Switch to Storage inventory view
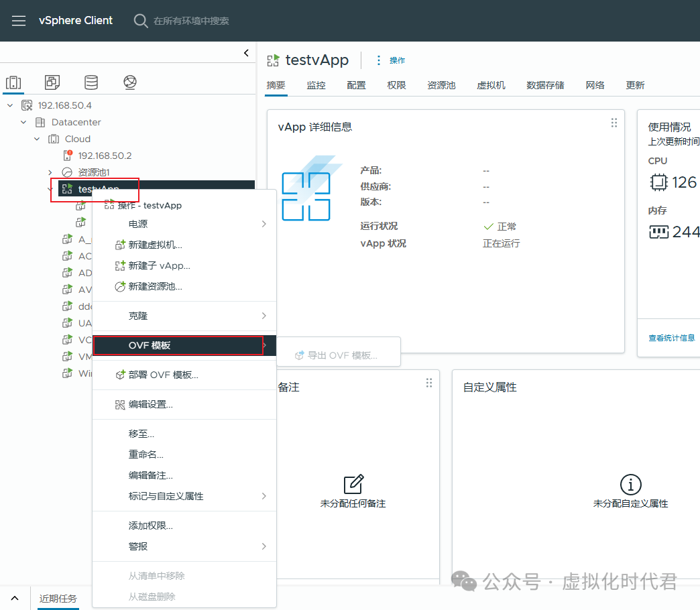 (x=91, y=82)
